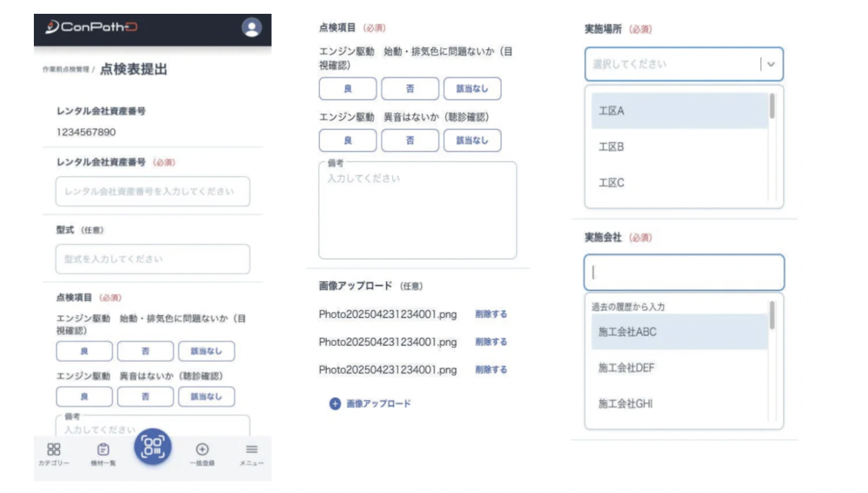Open the メニュー hamburger icon
The width and height of the screenshot is (868, 493).
252,454
